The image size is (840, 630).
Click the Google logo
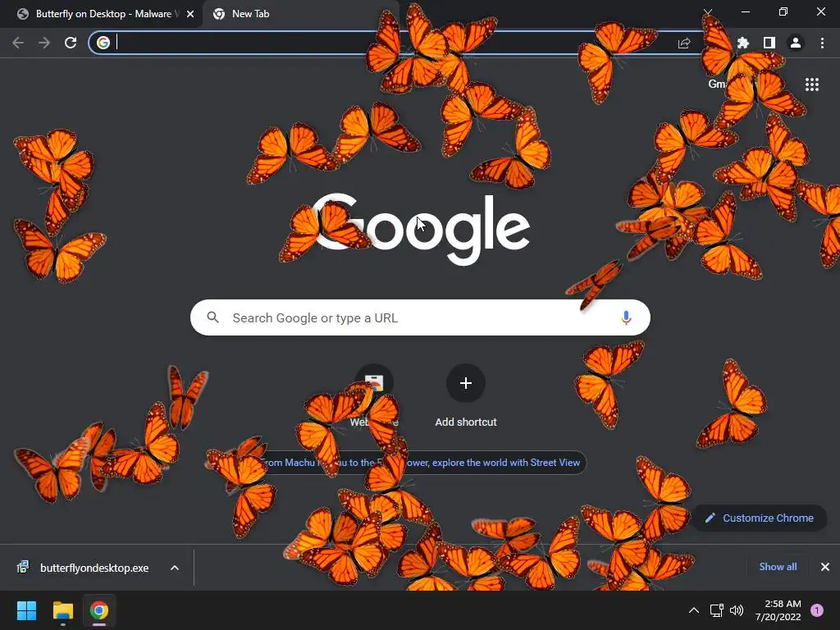422,230
